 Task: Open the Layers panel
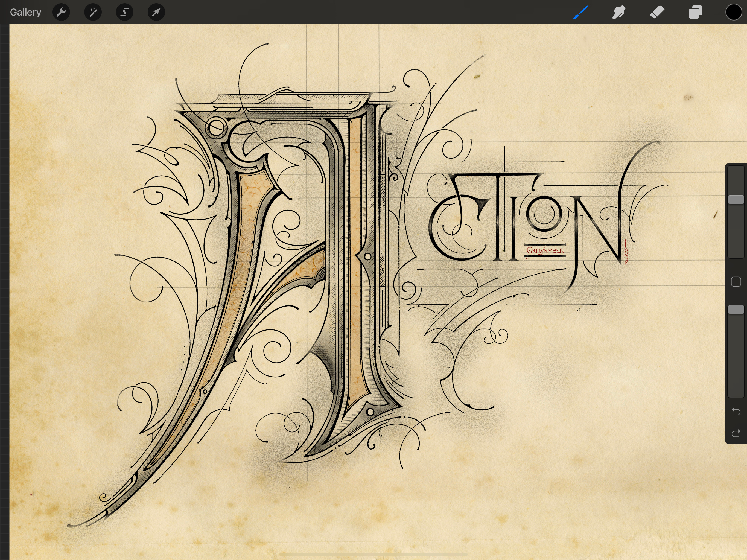pyautogui.click(x=695, y=13)
